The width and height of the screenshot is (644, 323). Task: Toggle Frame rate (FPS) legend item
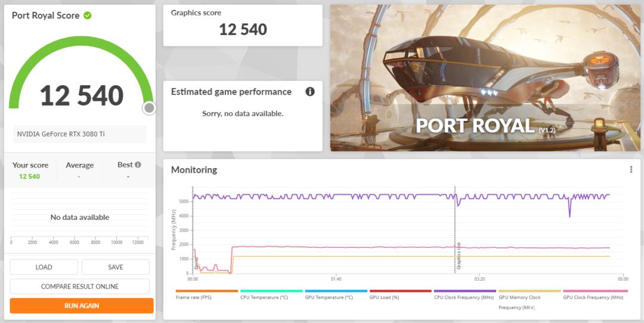(206, 294)
